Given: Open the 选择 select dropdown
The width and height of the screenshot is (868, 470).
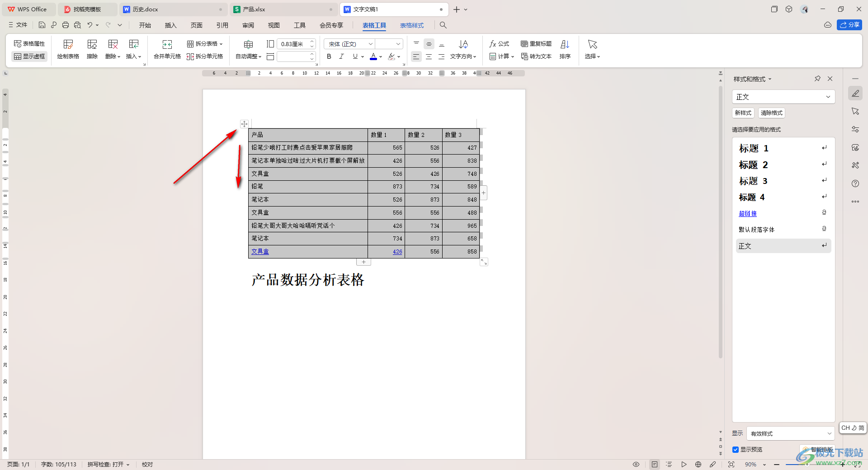Looking at the screenshot, I should pyautogui.click(x=592, y=56).
